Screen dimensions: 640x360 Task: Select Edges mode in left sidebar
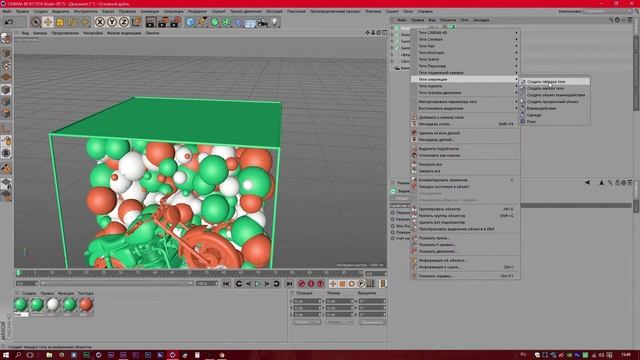(6, 101)
